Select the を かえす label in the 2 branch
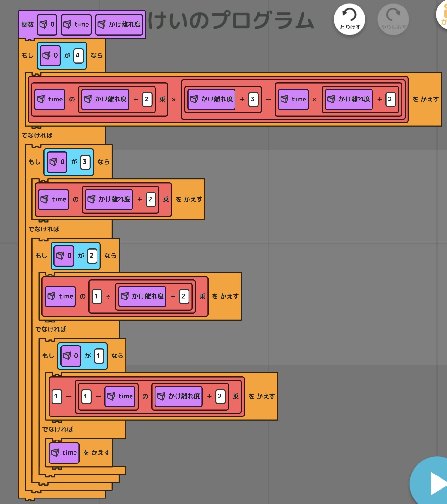 [x=225, y=296]
